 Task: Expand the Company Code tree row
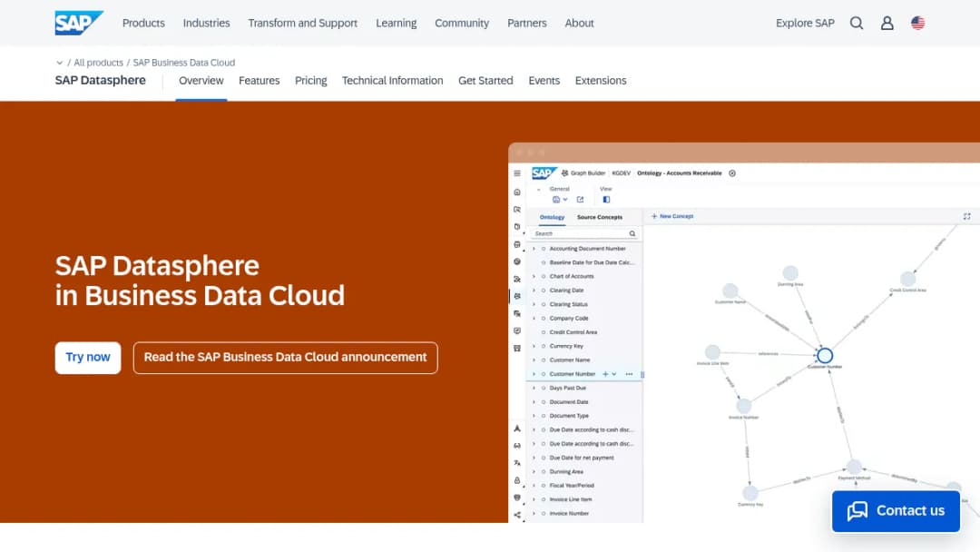pyautogui.click(x=534, y=318)
